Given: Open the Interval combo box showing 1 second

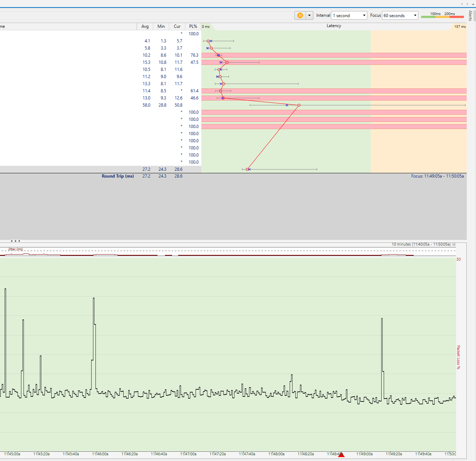Looking at the screenshot, I should [349, 15].
